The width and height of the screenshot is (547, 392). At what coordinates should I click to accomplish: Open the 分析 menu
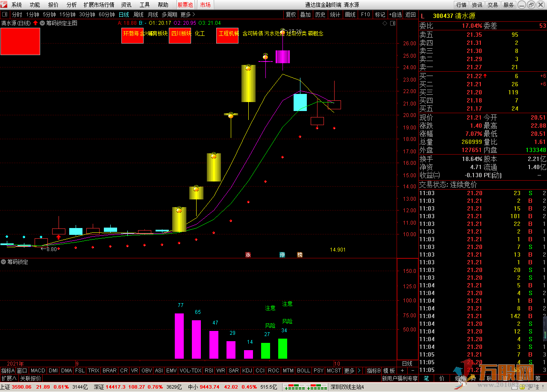click(72, 5)
